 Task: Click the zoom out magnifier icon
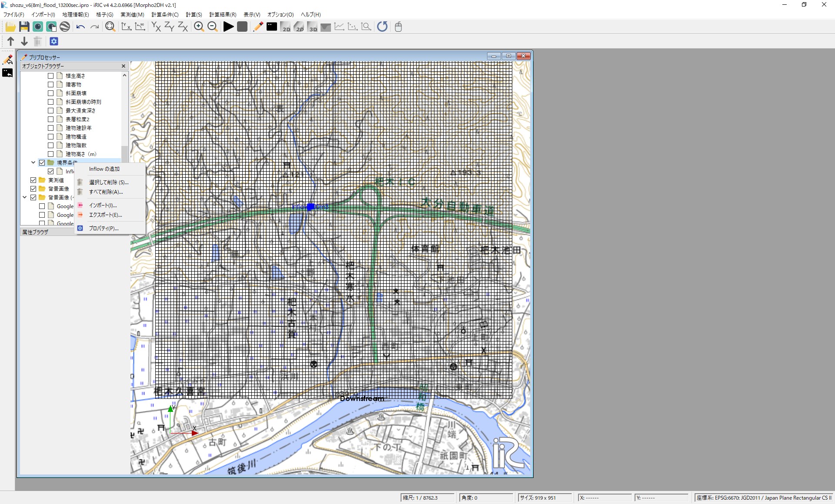[213, 27]
